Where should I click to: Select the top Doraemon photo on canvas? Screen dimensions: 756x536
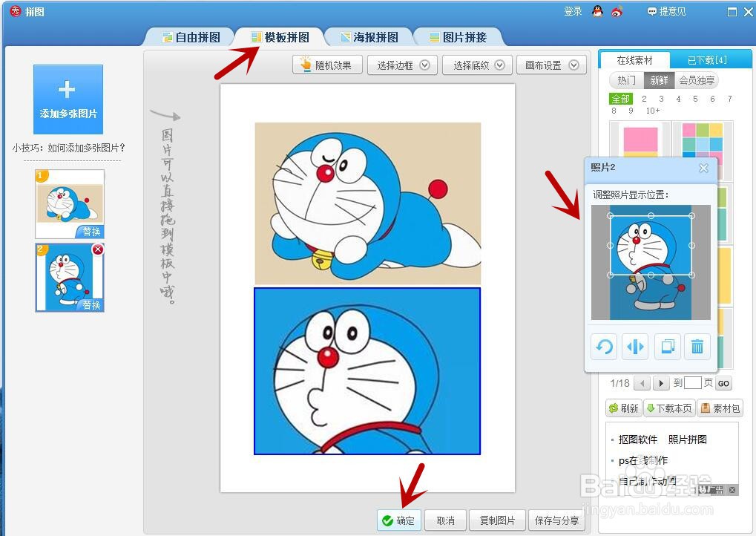[x=368, y=203]
